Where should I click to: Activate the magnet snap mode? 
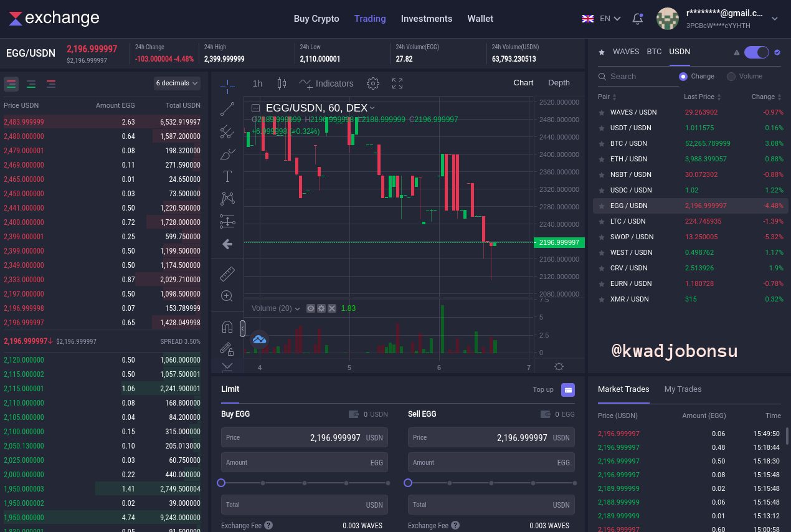point(227,327)
